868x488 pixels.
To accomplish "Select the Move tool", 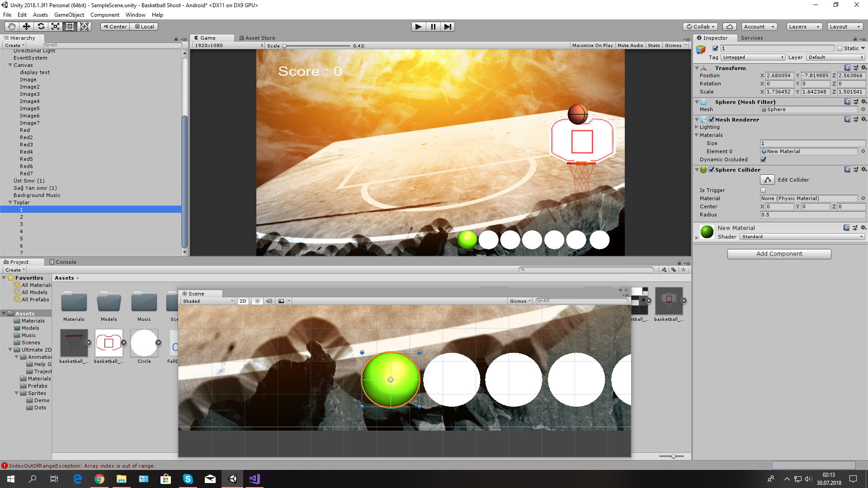I will point(26,27).
